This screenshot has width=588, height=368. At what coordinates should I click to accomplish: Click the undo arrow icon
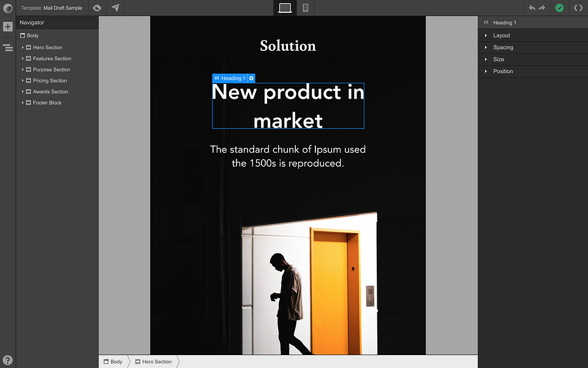coord(532,8)
